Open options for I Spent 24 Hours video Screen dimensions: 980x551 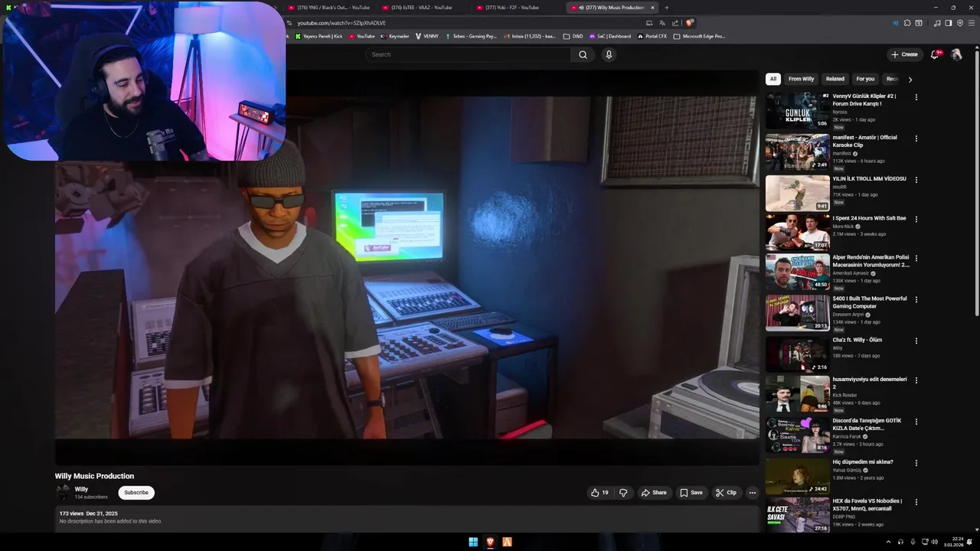916,219
